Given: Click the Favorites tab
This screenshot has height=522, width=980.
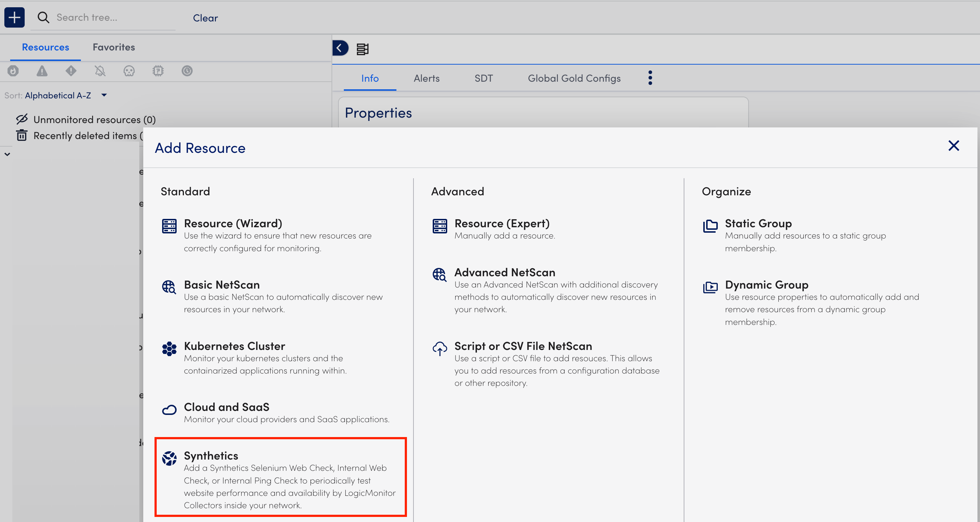Looking at the screenshot, I should point(114,47).
